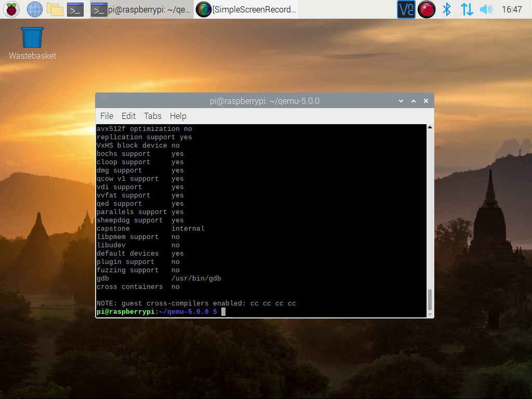This screenshot has height=399, width=532.
Task: Toggle Bluetooth from the system tray
Action: (x=446, y=9)
